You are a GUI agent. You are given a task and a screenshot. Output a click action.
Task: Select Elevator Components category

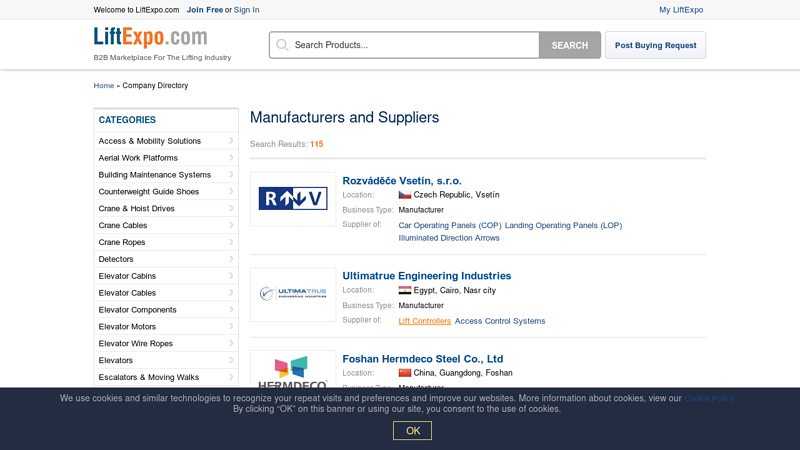pos(166,310)
